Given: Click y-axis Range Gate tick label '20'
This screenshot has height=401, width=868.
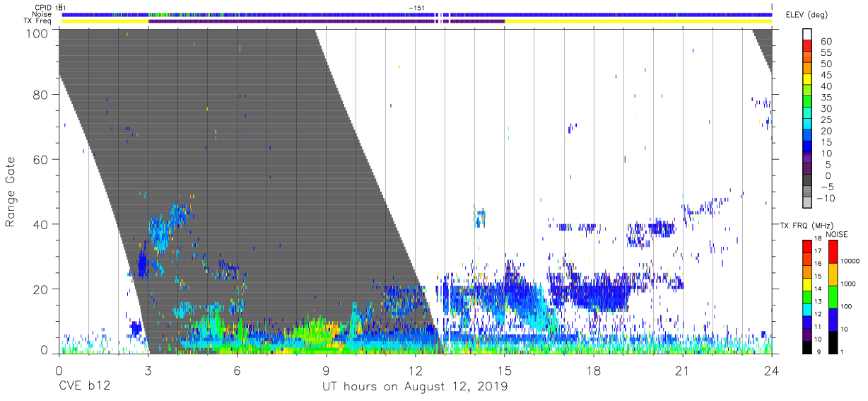Looking at the screenshot, I should pos(40,289).
